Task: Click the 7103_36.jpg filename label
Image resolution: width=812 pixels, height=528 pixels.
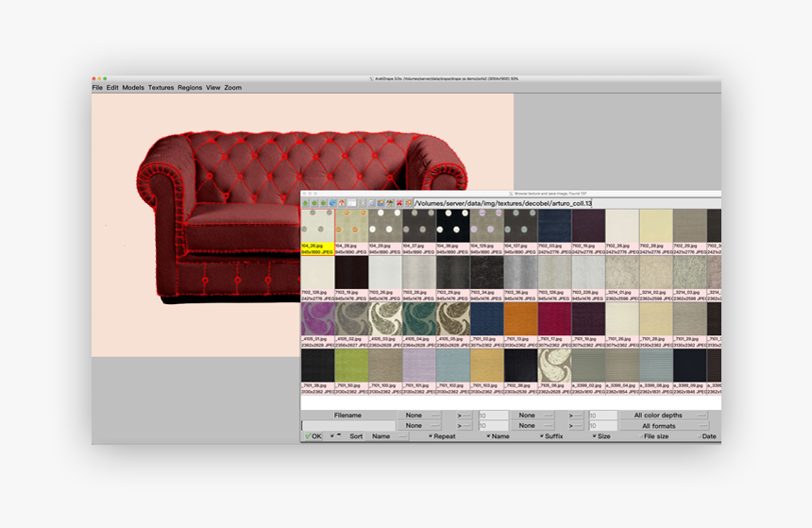Action: coord(516,292)
